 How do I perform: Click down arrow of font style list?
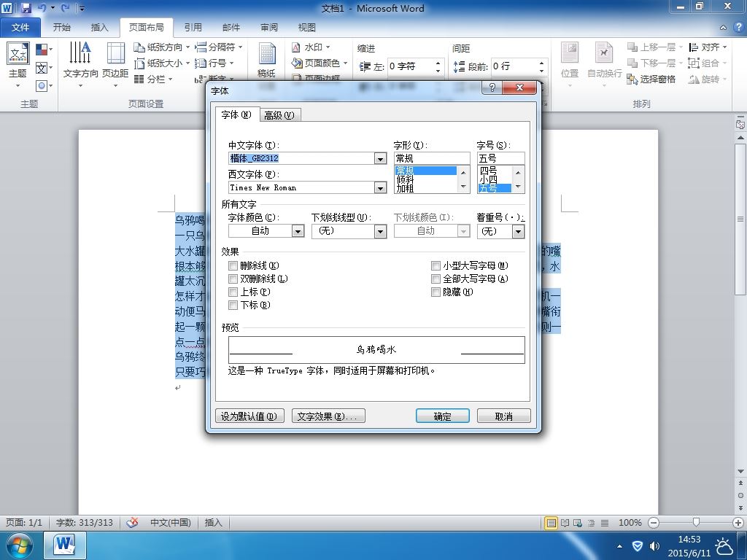(463, 187)
